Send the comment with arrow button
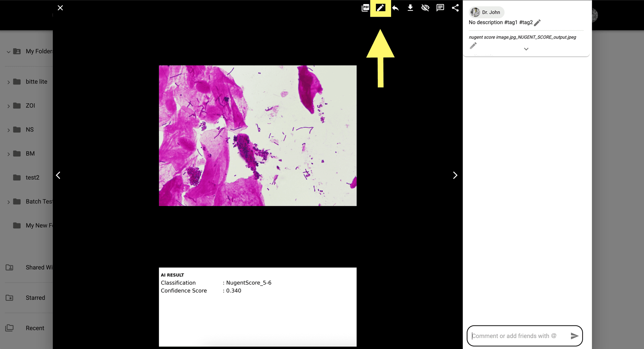The width and height of the screenshot is (644, 349). [x=574, y=336]
